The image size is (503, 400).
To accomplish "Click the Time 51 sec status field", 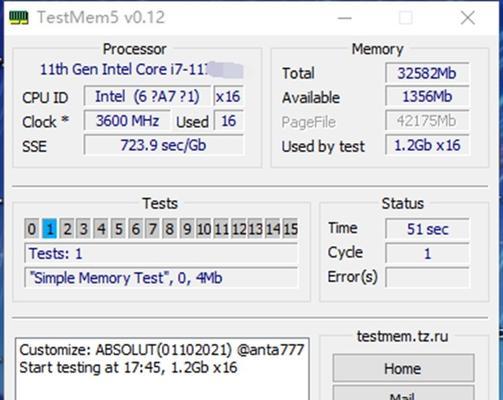I will click(x=427, y=229).
